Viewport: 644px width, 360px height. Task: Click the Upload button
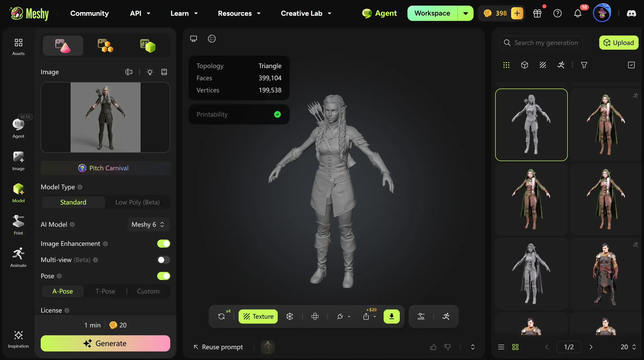pos(619,43)
